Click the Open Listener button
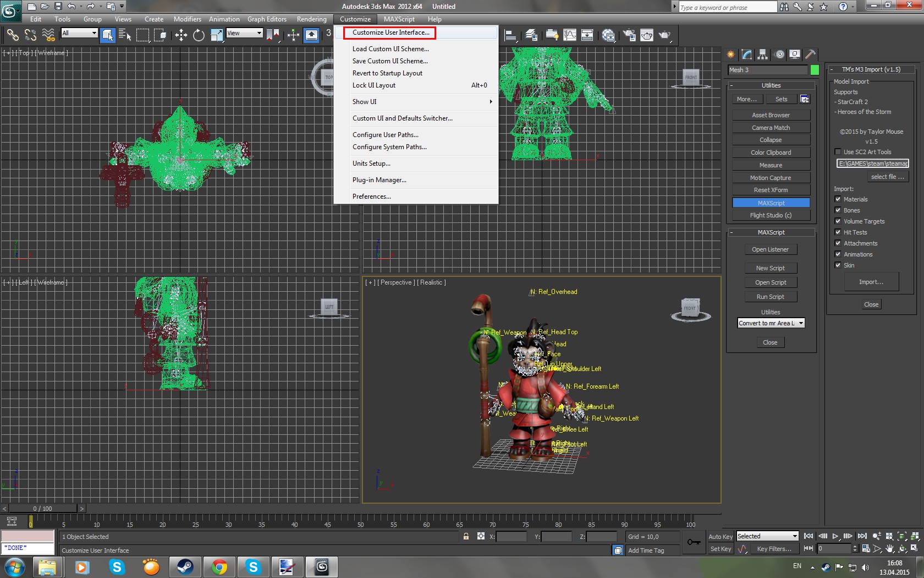This screenshot has width=924, height=578. (x=770, y=249)
